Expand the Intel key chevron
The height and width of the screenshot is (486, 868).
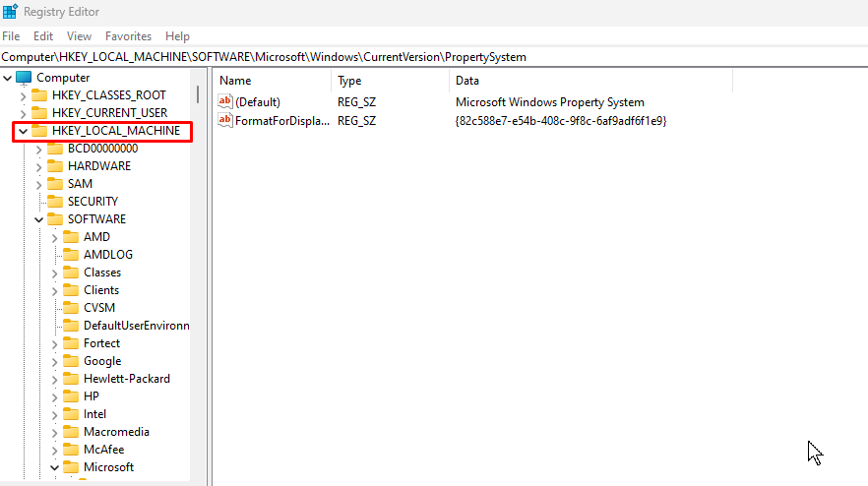(54, 414)
